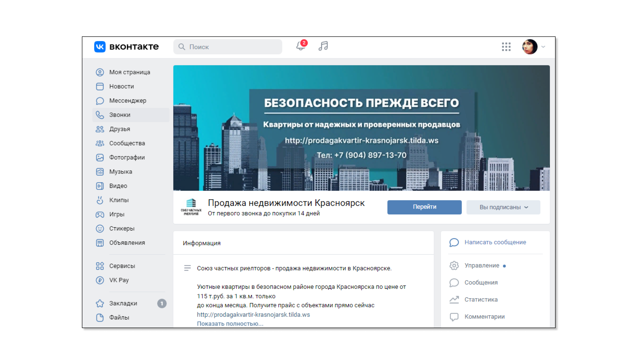The height and width of the screenshot is (364, 637).
Task: Open the Вы подписаны dropdown
Action: (503, 207)
